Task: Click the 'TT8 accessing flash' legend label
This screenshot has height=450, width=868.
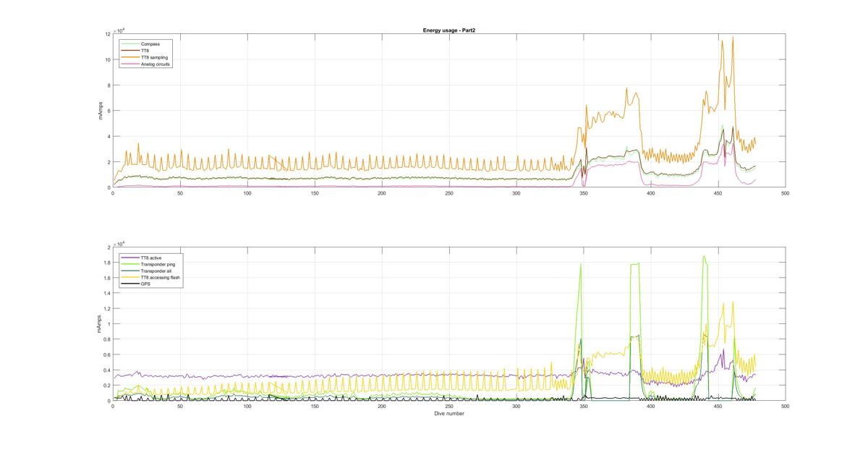Action: (x=160, y=277)
